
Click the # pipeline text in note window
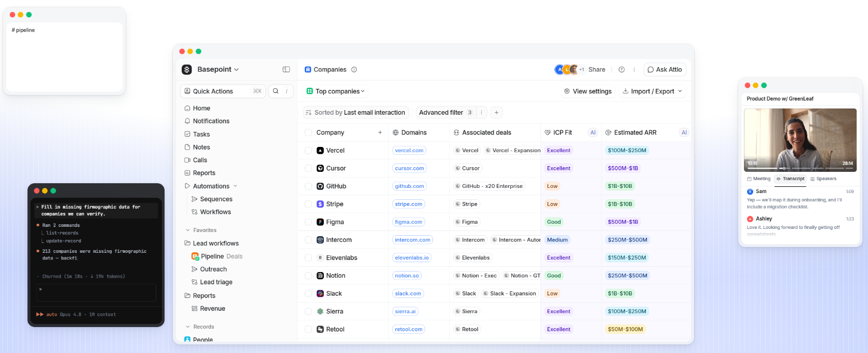click(23, 30)
